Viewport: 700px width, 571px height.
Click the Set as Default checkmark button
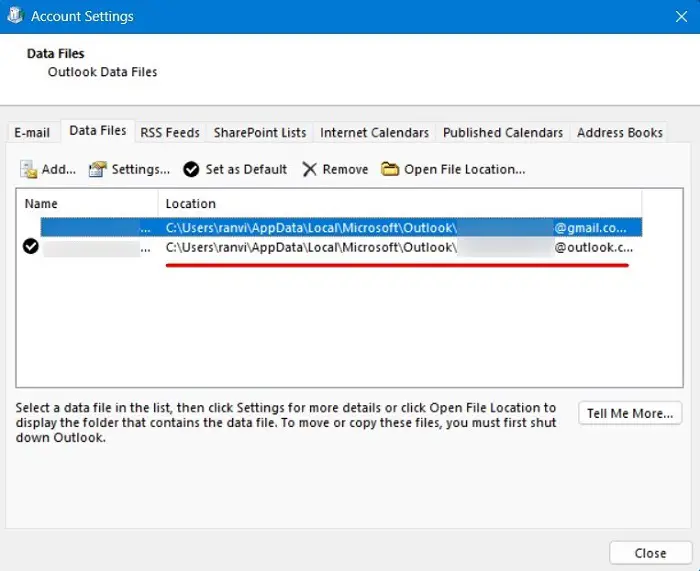click(x=235, y=170)
